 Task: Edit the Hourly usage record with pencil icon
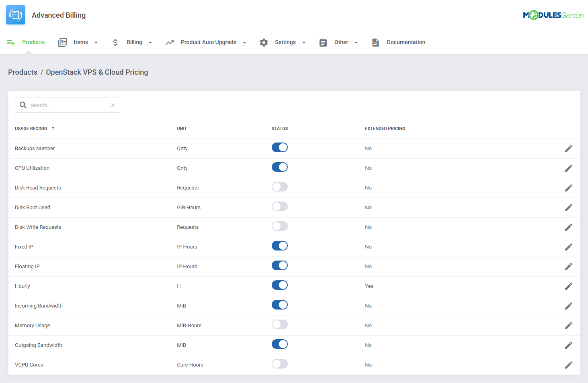click(x=569, y=286)
